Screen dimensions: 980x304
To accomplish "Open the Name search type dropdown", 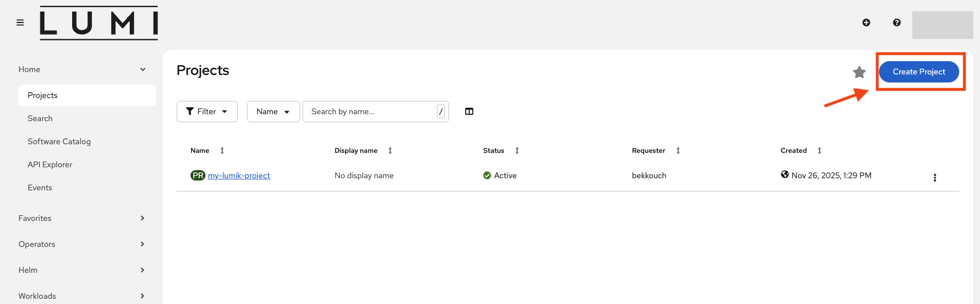I will [x=273, y=111].
